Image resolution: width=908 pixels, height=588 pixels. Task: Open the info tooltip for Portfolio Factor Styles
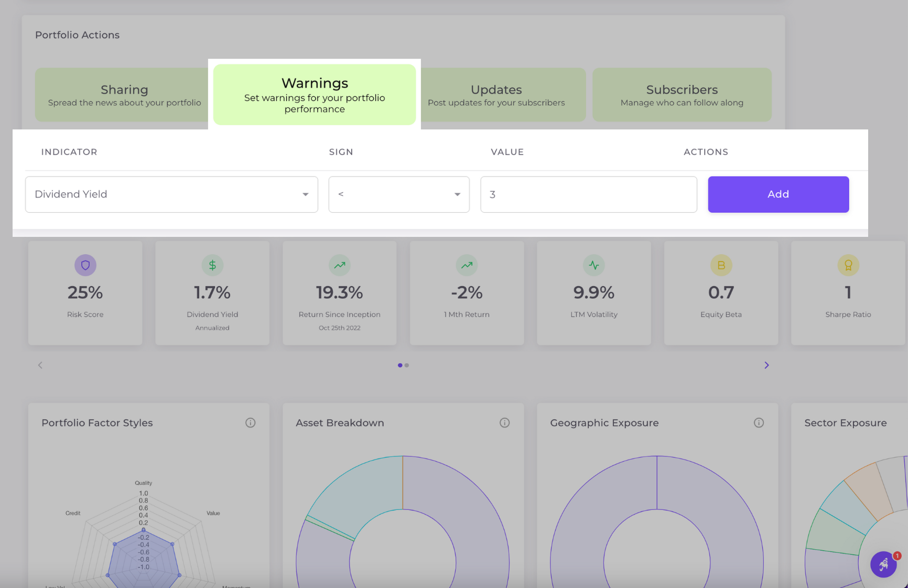[251, 422]
